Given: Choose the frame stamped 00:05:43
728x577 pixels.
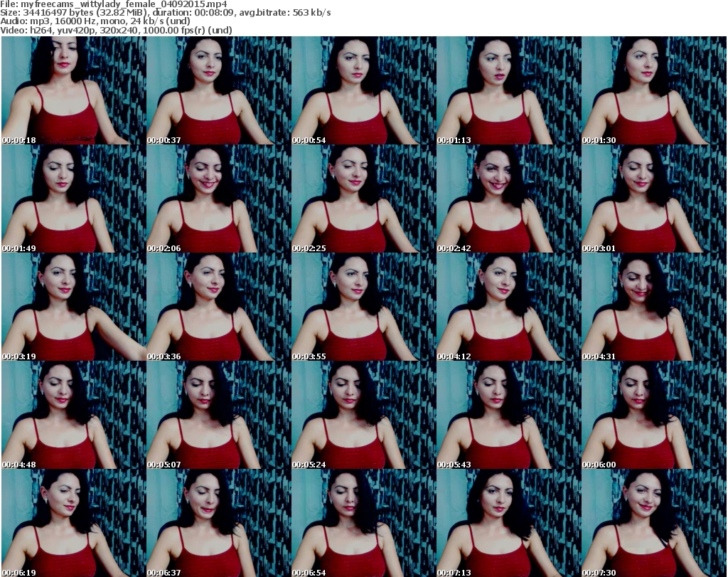Looking at the screenshot, I should [508, 415].
